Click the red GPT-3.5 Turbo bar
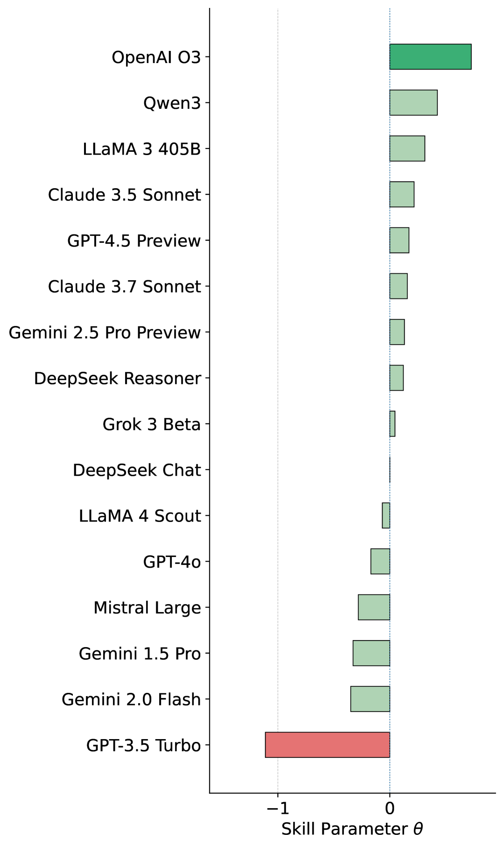 coord(327,745)
